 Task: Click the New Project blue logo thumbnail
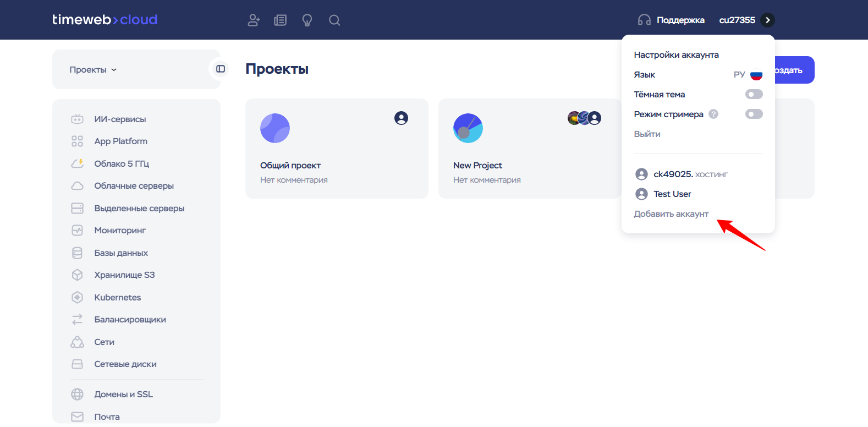pyautogui.click(x=468, y=128)
